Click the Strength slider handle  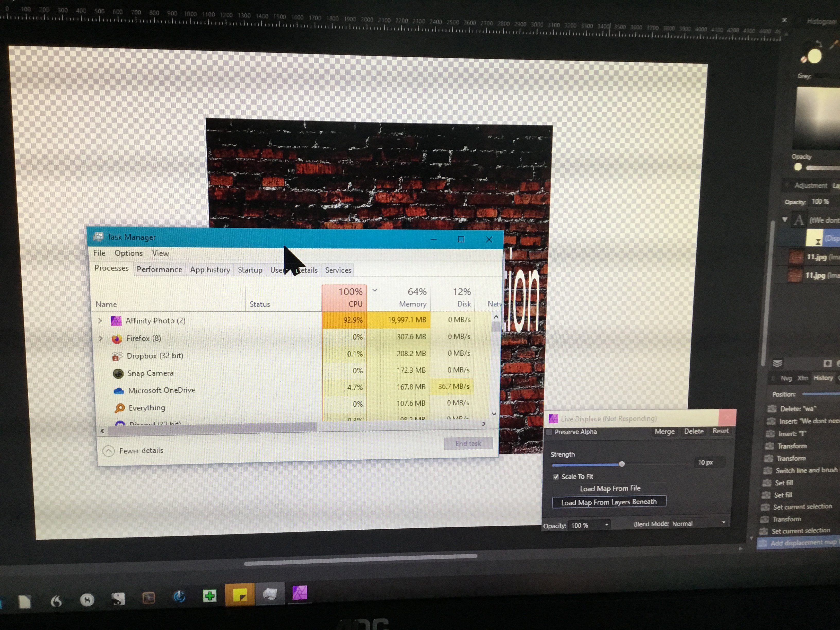tap(622, 464)
